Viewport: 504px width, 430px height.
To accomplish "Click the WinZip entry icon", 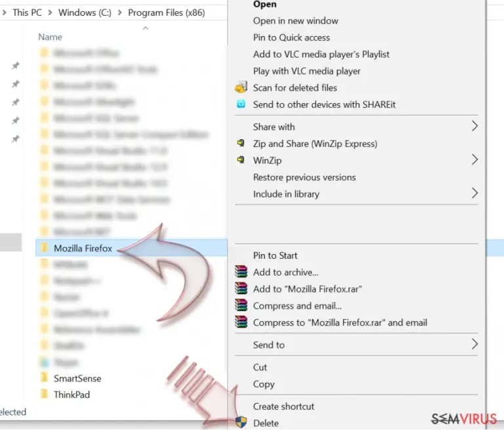I will click(x=241, y=160).
